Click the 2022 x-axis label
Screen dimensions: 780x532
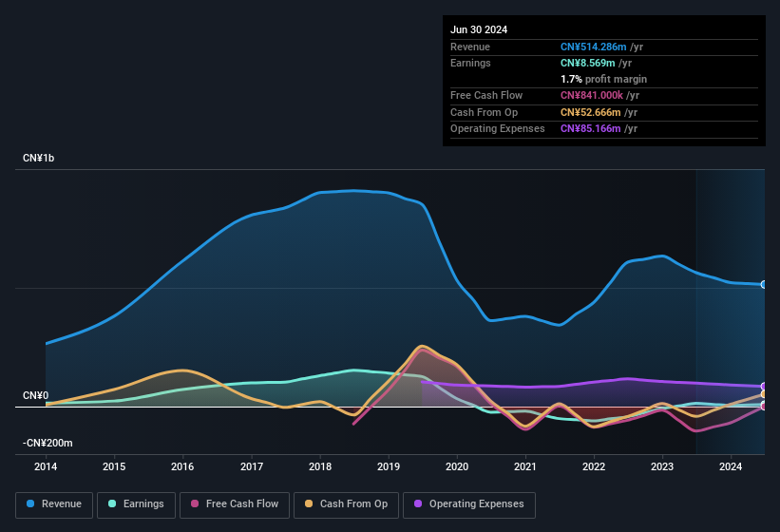click(x=594, y=466)
